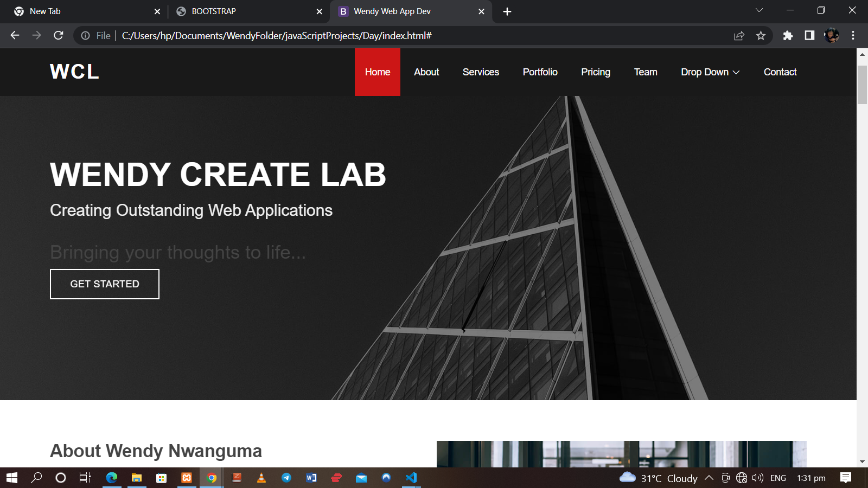Open the Pricing nav link

click(x=595, y=72)
